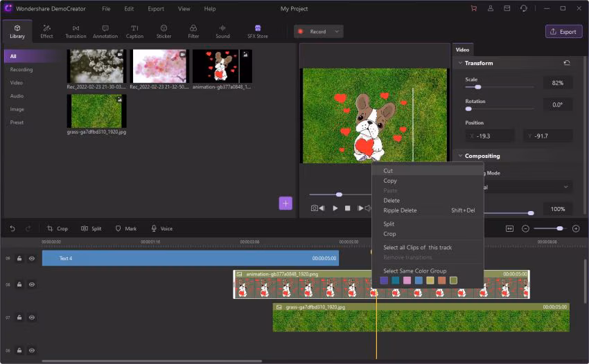Open the shopping cart icon
Viewport: 589px width, 364px height.
474,8
